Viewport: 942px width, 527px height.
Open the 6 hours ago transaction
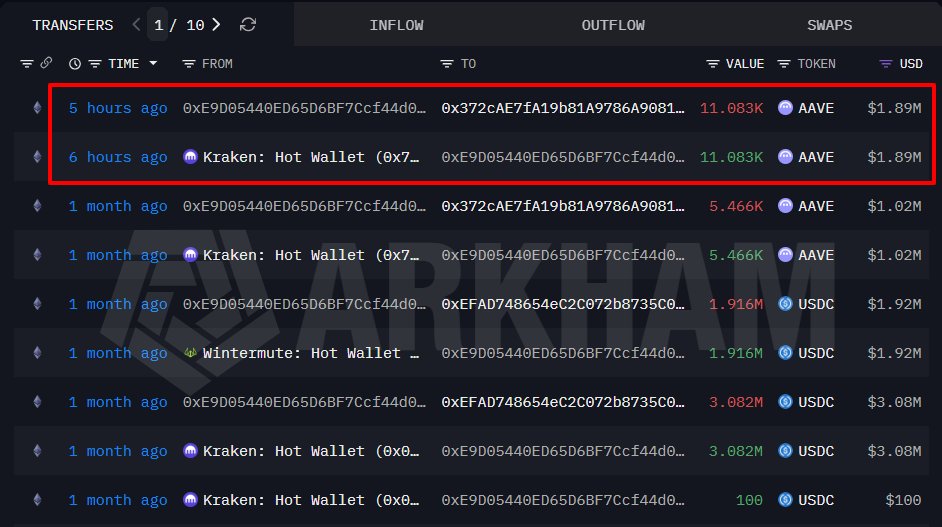[118, 157]
